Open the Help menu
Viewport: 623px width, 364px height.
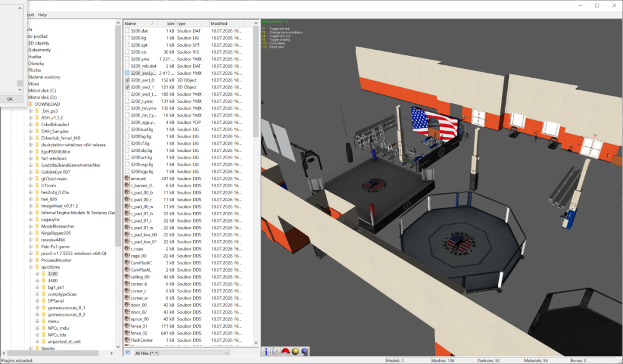(x=42, y=15)
